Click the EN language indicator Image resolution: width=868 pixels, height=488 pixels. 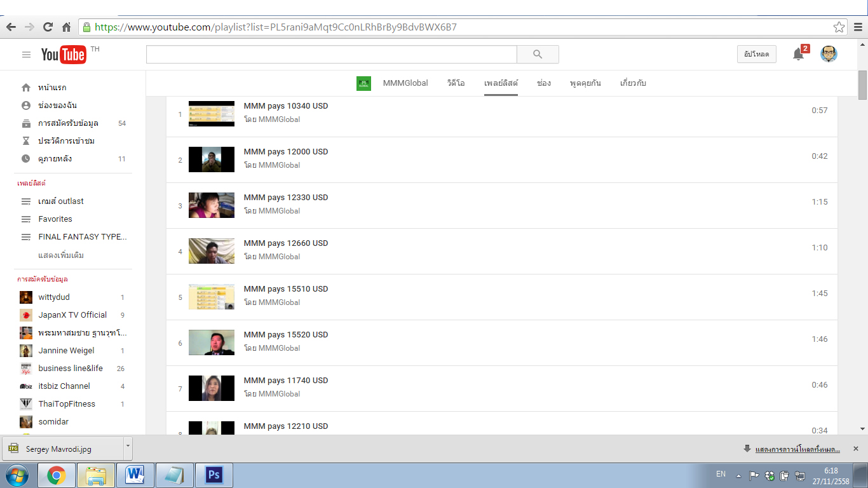pyautogui.click(x=721, y=474)
